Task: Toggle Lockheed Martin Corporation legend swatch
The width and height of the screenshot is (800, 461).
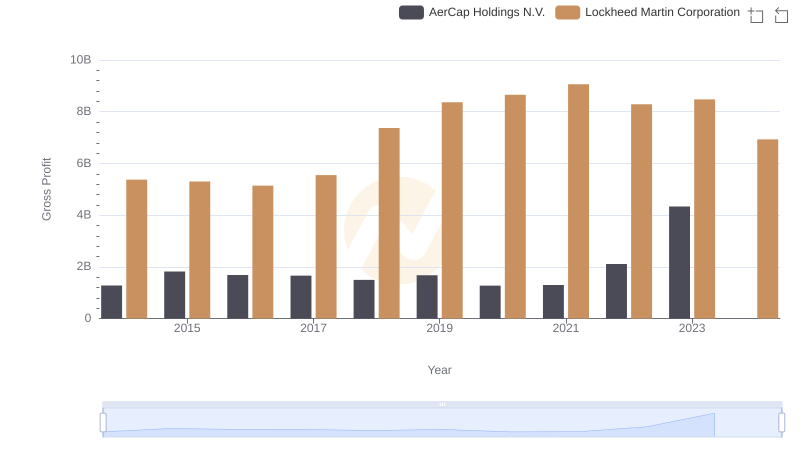Action: click(x=567, y=12)
